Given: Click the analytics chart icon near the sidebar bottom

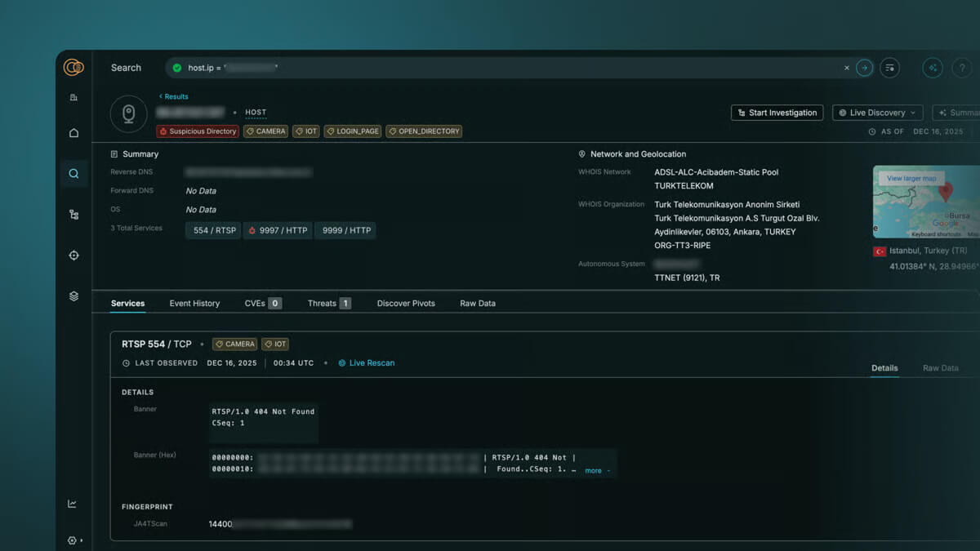Looking at the screenshot, I should point(73,504).
